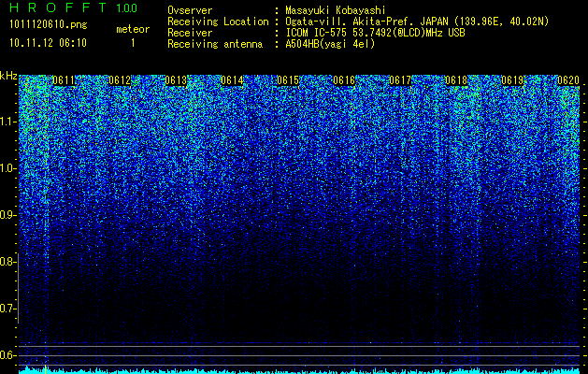Click the 0.7 kHz axis label
The width and height of the screenshot is (588, 374).
(x=7, y=309)
